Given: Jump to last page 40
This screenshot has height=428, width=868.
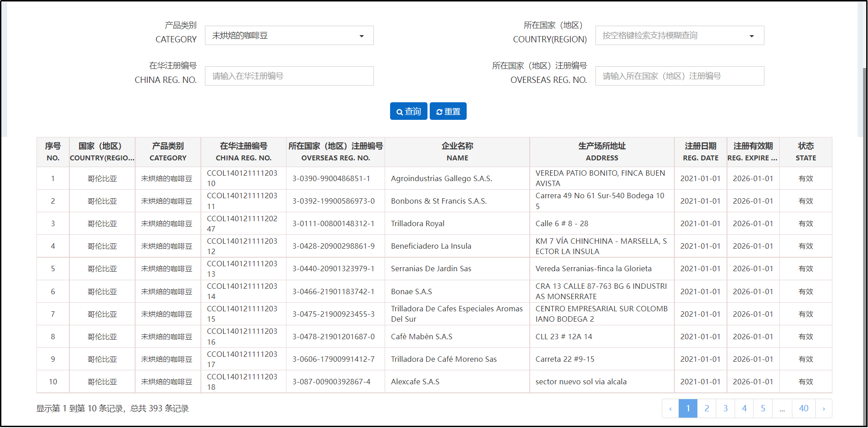Looking at the screenshot, I should click(x=804, y=409).
